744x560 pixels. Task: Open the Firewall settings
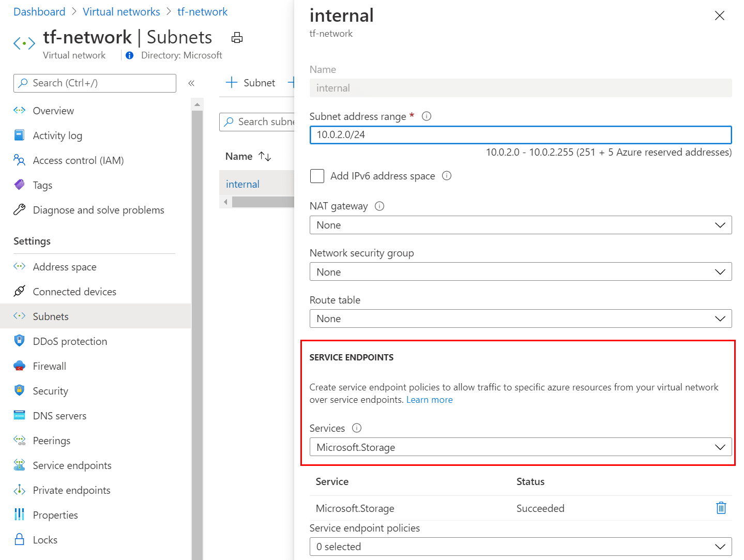point(49,366)
